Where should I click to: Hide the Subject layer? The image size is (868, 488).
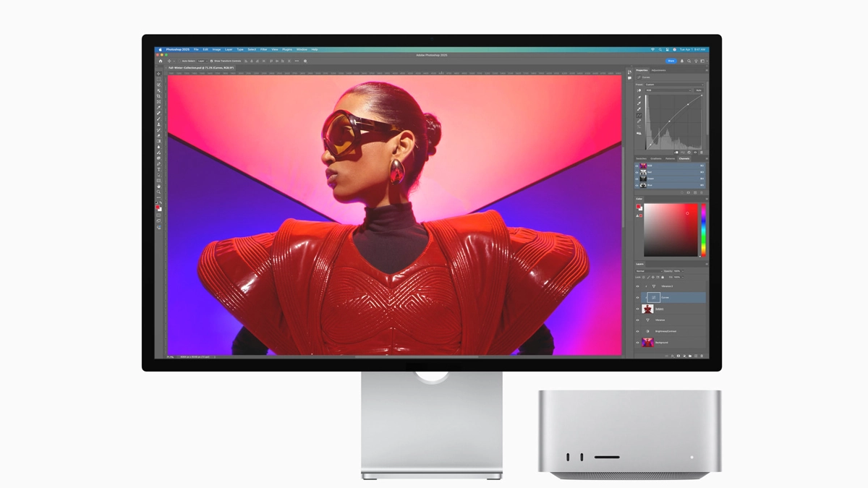pos(637,309)
